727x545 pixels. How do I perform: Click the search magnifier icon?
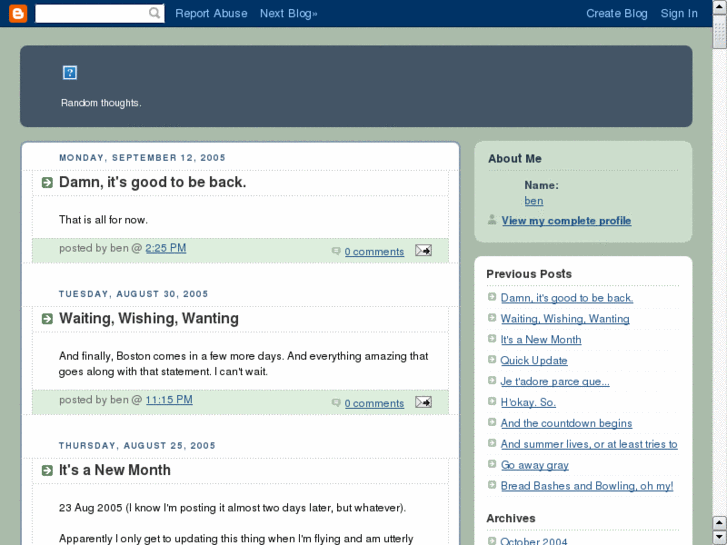point(154,13)
